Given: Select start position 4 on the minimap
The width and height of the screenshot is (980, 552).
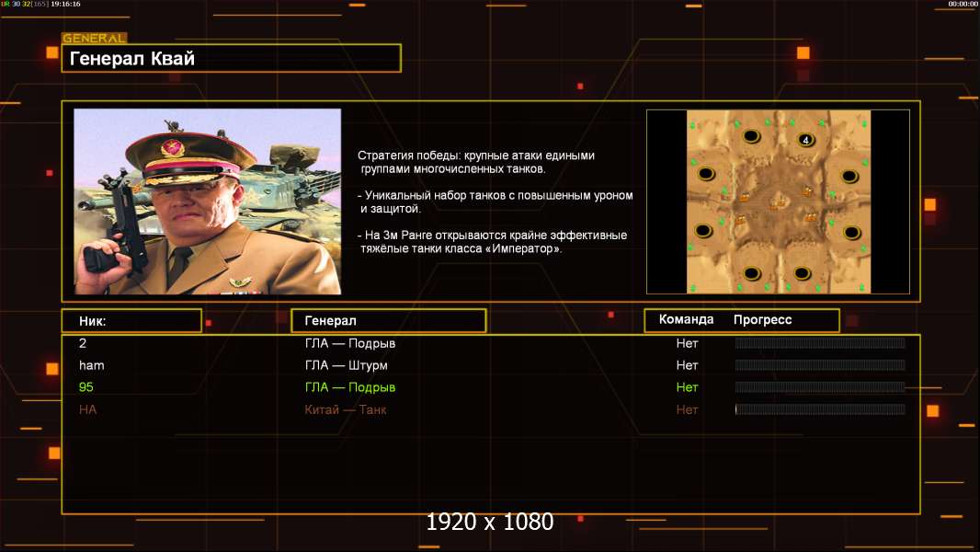Looking at the screenshot, I should point(805,140).
